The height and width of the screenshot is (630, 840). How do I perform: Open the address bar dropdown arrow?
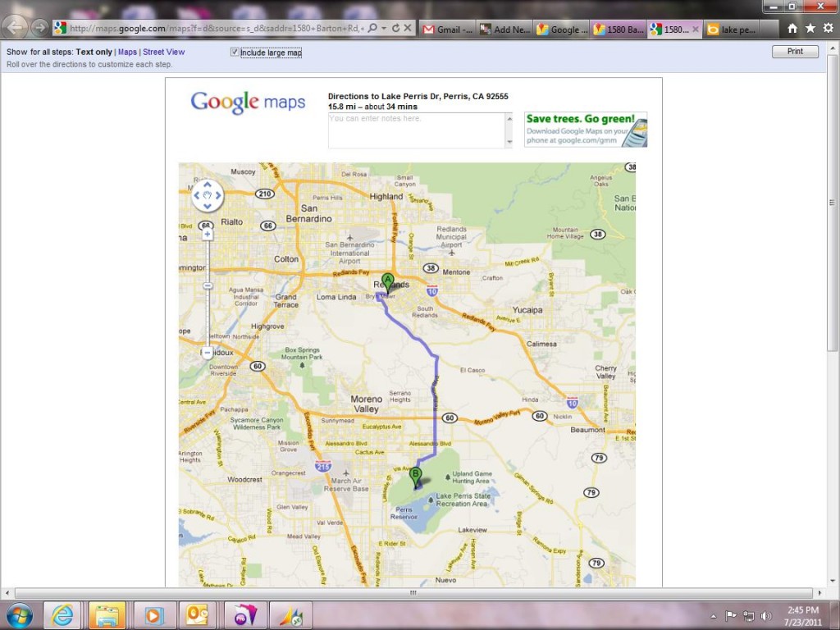(383, 28)
